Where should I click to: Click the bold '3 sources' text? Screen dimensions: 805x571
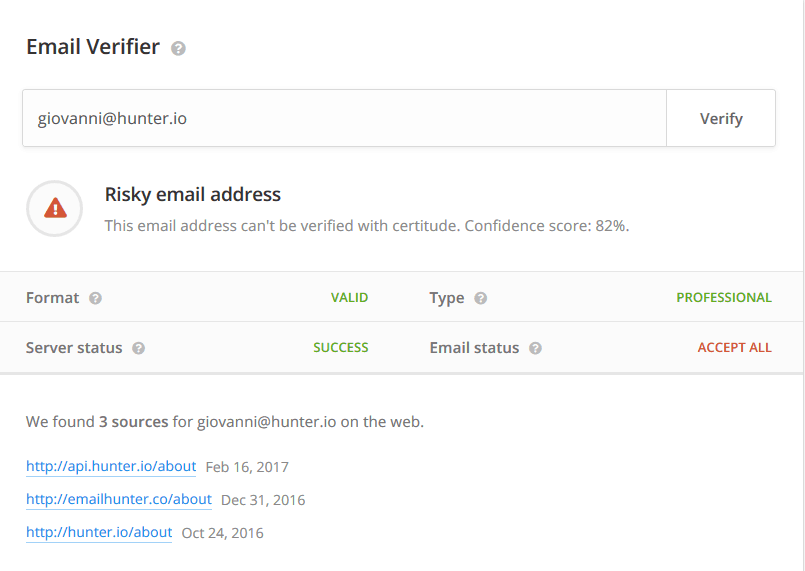click(133, 422)
